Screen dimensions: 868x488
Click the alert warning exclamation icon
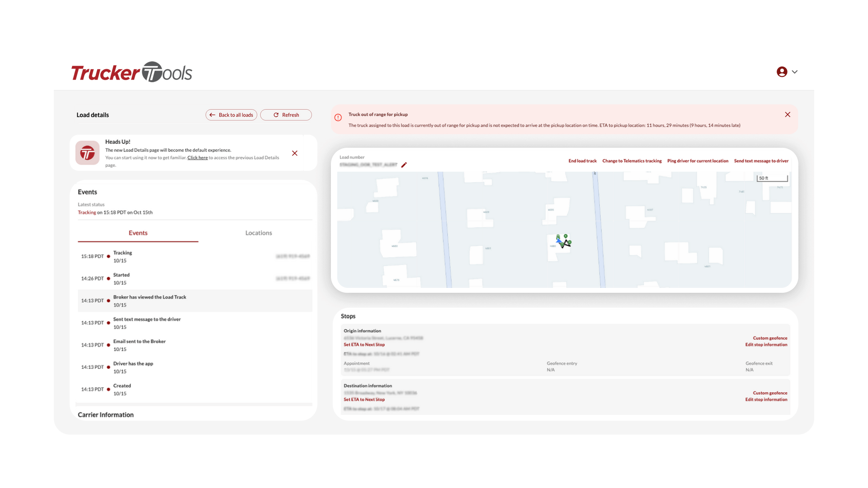click(x=338, y=117)
